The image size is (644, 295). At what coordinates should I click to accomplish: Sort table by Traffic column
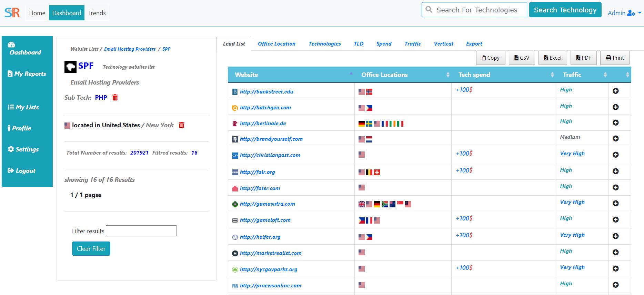[582, 75]
